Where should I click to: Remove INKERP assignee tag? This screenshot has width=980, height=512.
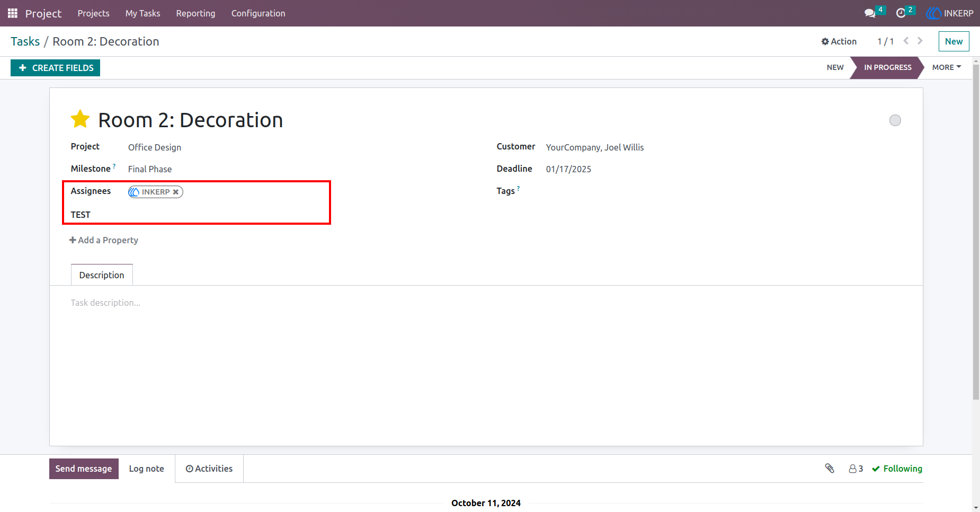click(176, 192)
